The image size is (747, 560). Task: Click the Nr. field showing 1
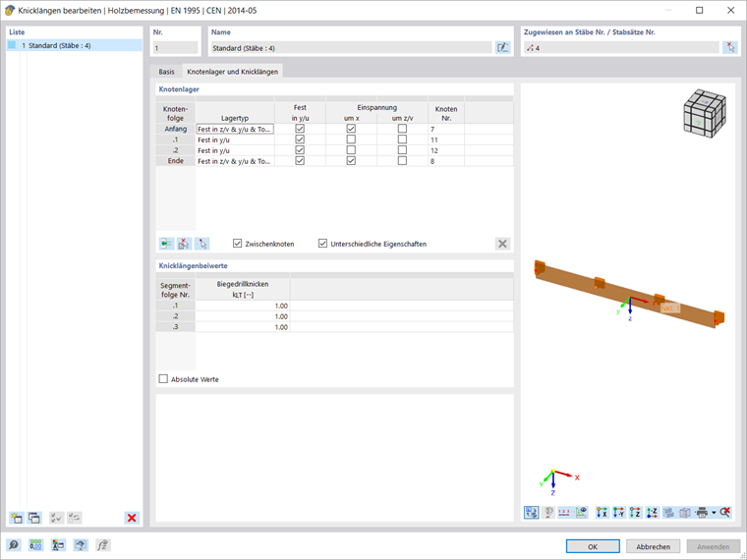(175, 47)
